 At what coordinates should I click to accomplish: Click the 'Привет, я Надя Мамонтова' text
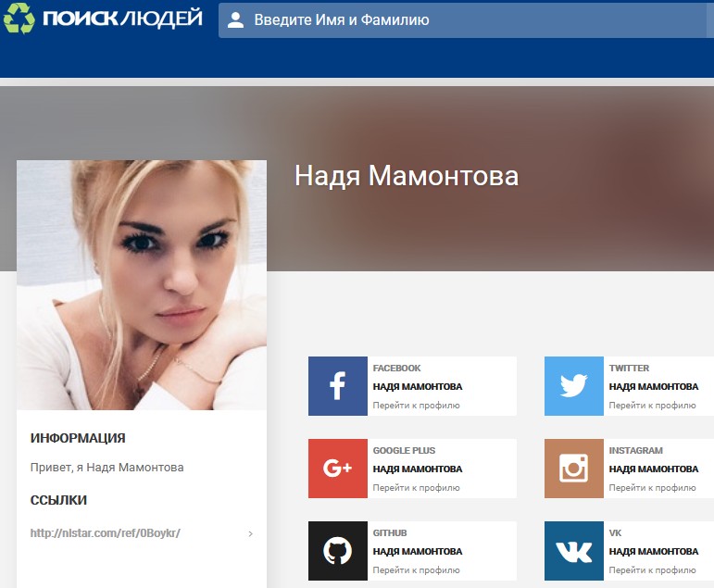pyautogui.click(x=107, y=468)
